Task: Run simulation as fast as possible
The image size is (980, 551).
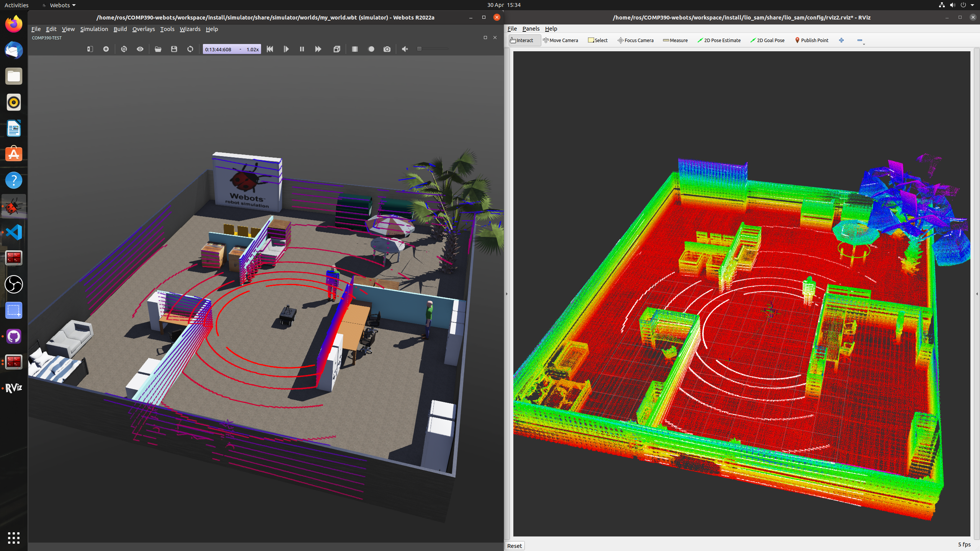Action: pos(318,49)
